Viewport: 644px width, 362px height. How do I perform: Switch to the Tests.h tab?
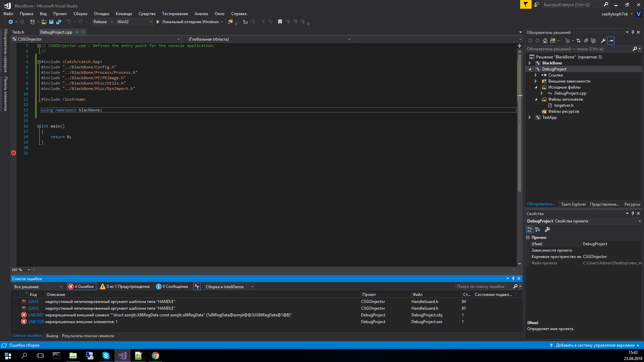click(18, 32)
